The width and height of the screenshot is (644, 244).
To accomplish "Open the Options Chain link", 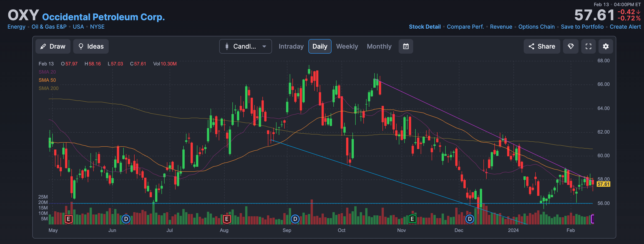I will coord(536,27).
